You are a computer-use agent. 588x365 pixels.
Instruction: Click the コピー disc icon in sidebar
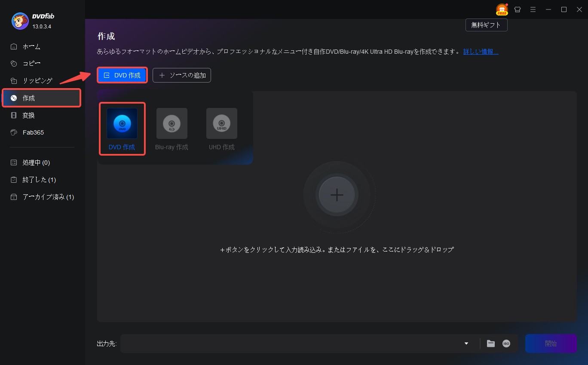[14, 64]
